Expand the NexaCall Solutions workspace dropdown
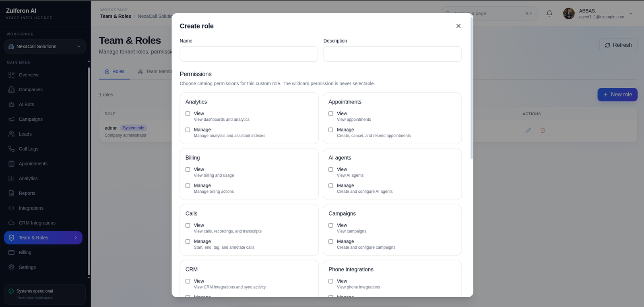This screenshot has height=307, width=644. (45, 46)
